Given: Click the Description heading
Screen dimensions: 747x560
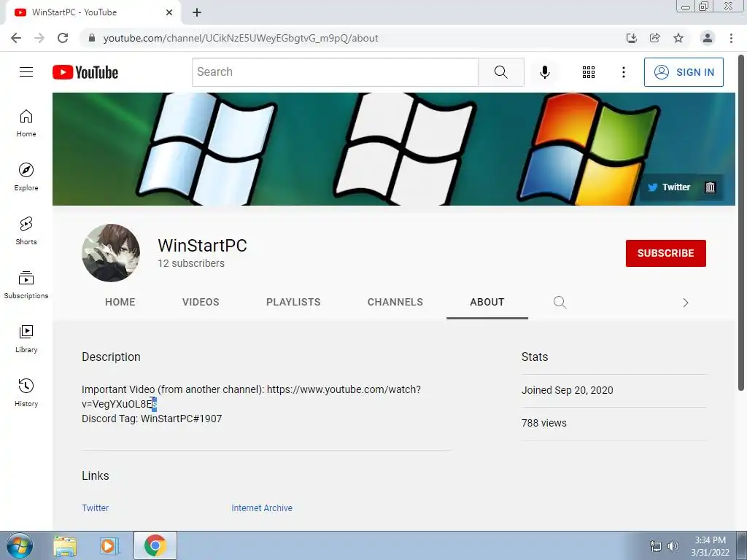Looking at the screenshot, I should 111,357.
